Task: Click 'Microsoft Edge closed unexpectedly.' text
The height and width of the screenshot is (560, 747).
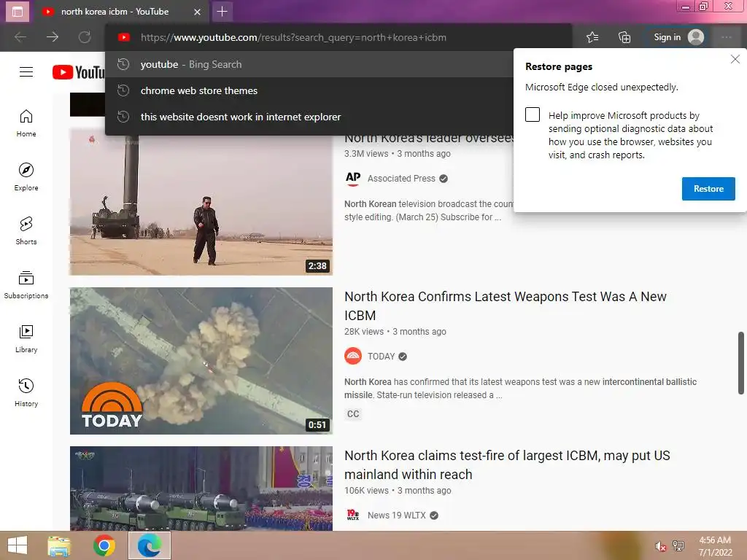Action: (601, 87)
